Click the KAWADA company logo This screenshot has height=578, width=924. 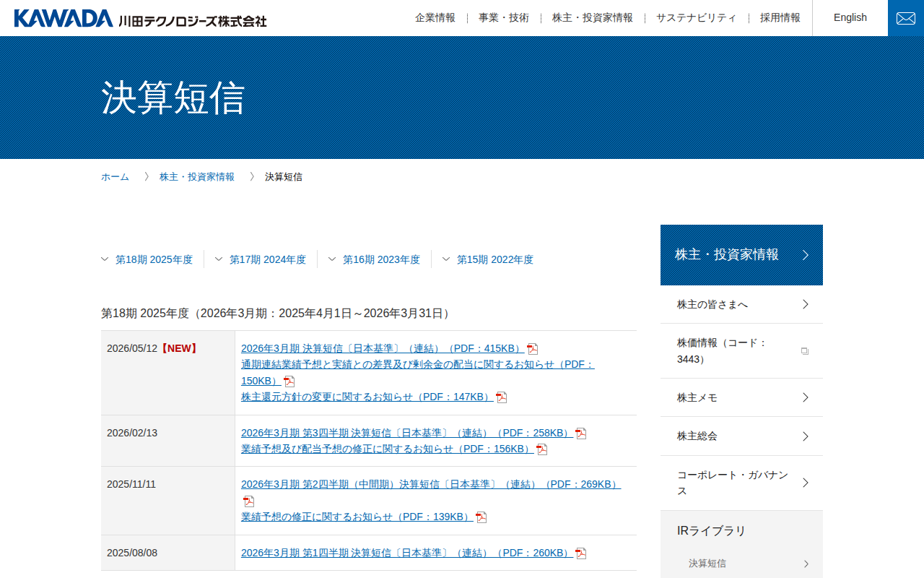click(141, 18)
